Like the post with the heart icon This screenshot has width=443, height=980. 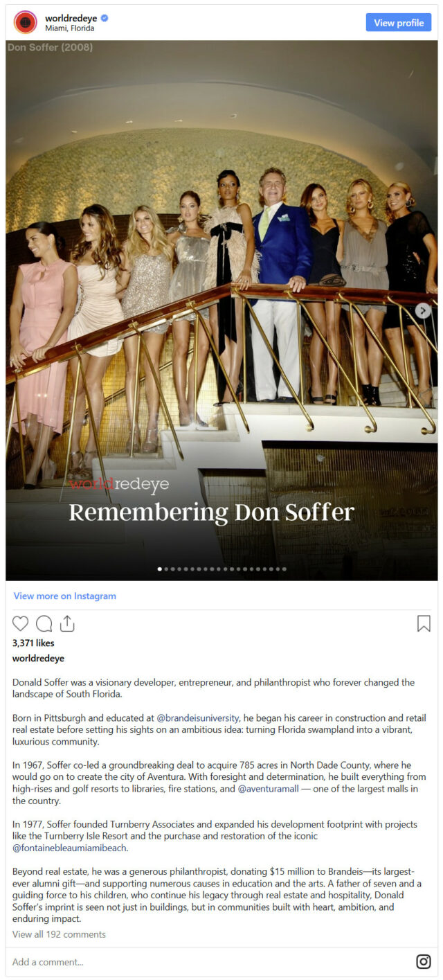click(x=21, y=623)
